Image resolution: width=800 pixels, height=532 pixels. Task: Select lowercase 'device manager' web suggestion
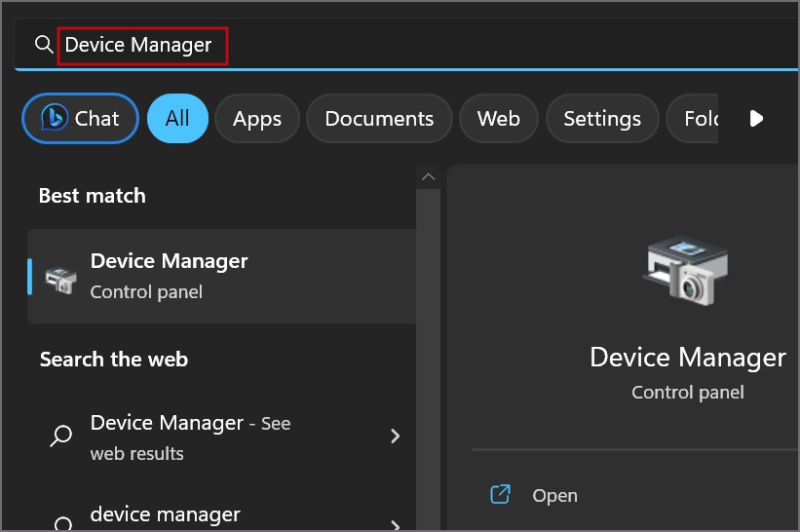pyautogui.click(x=166, y=514)
